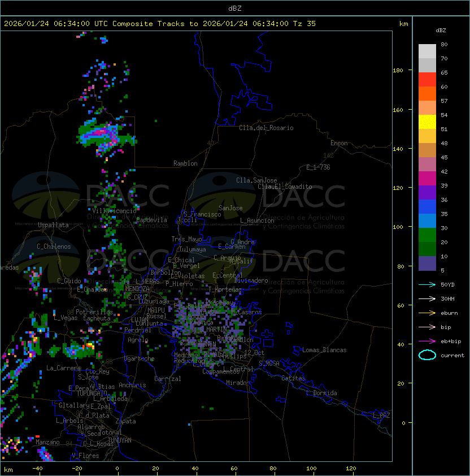Click the Catitas label
The height and width of the screenshot is (476, 470).
[x=293, y=378]
